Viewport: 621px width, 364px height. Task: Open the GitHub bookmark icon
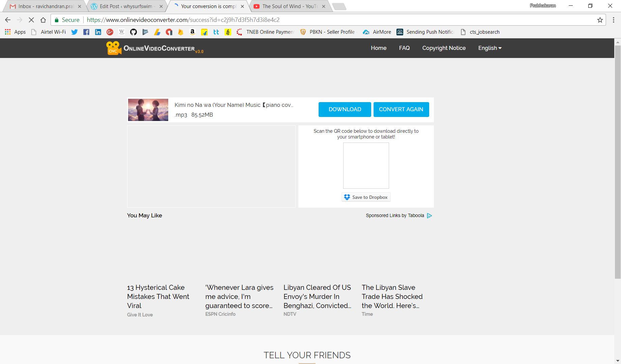134,32
